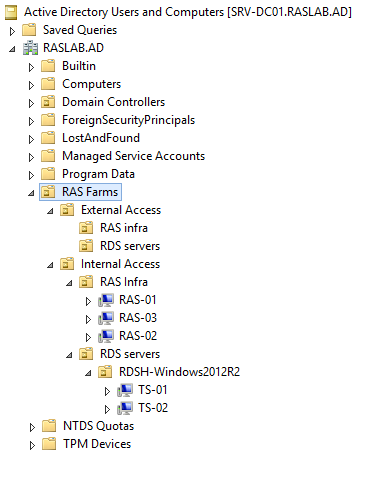Image resolution: width=368 pixels, height=479 pixels.
Task: Click the Internal Access OU icon
Action: point(67,264)
